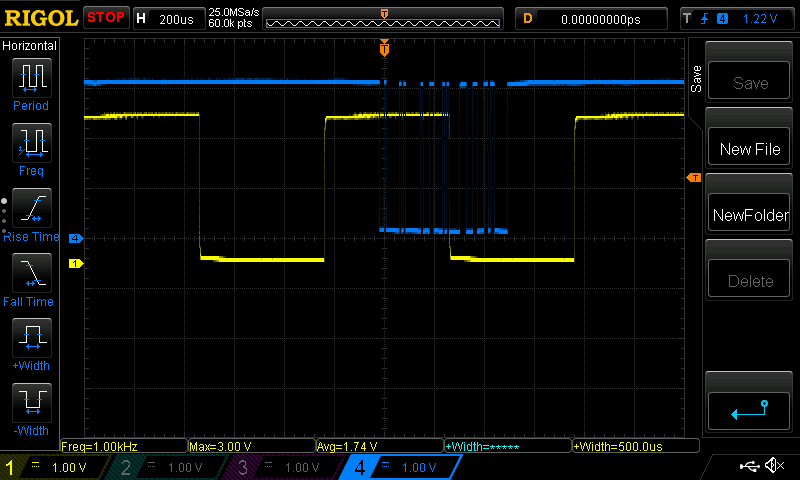Viewport: 800px width, 480px height.
Task: Click the vertical Save tab label
Action: 696,79
